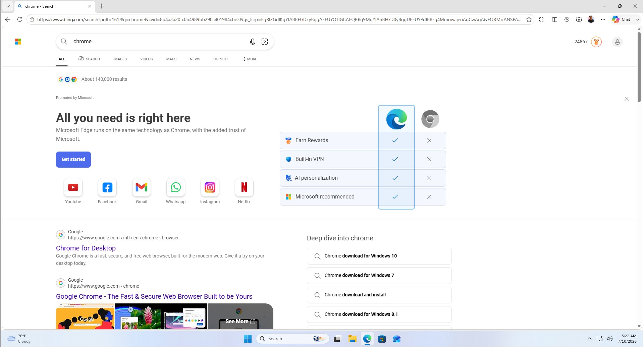Open Microsoft Store from the taskbar
This screenshot has width=644, height=347.
382,339
